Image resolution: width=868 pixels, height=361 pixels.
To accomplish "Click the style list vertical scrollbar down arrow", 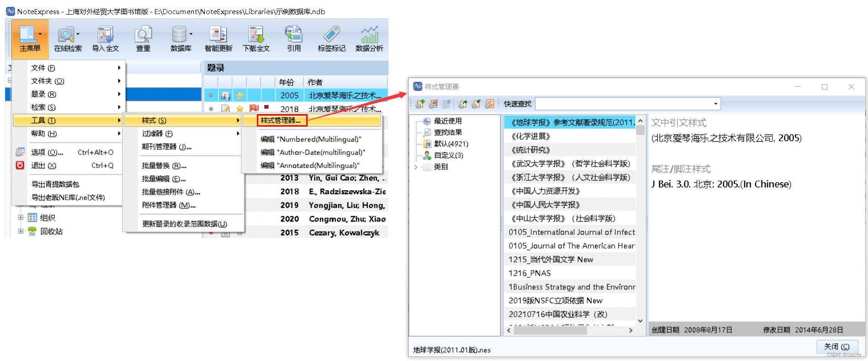I will click(640, 320).
